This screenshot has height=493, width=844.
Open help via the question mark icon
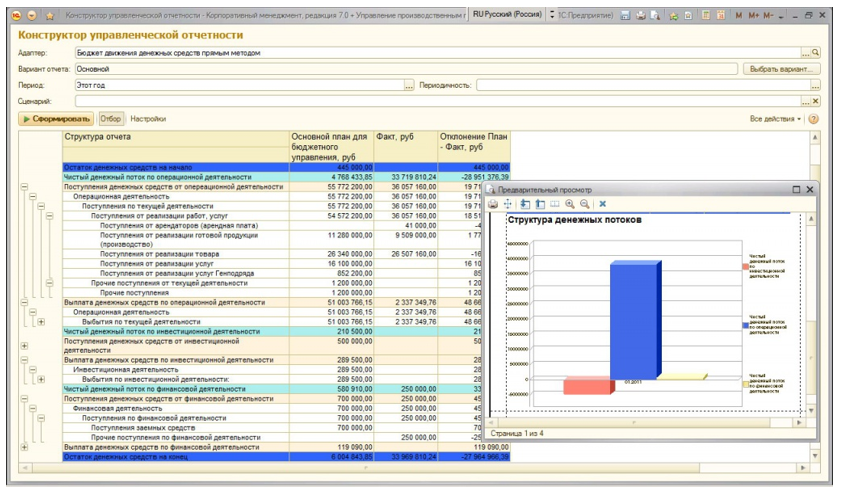point(813,119)
